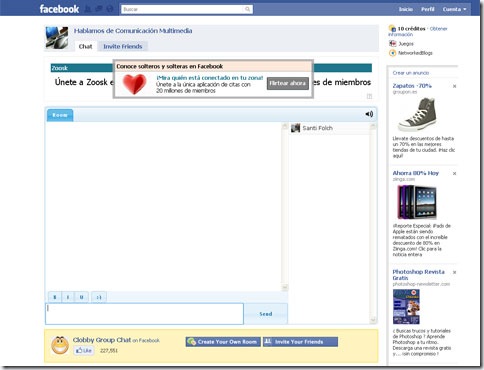This screenshot has width=484, height=370.
Task: Close the Photoshop Revista Gratis ad
Action: [x=454, y=272]
